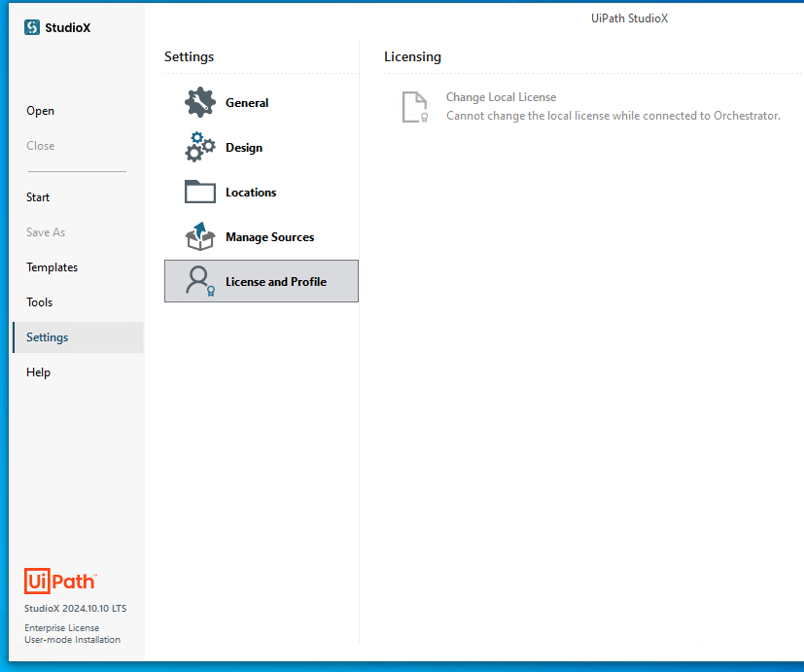Click the Enterprise License text

pos(61,628)
